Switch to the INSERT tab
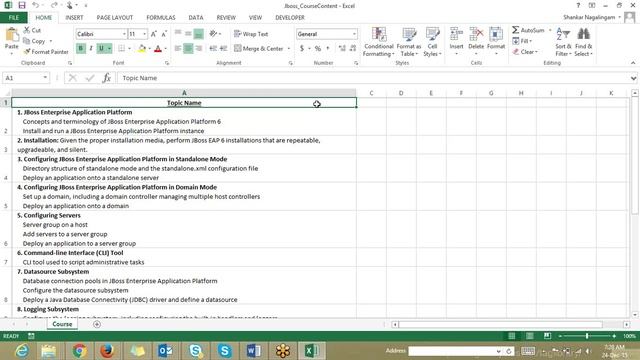The height and width of the screenshot is (360, 640). (74, 18)
